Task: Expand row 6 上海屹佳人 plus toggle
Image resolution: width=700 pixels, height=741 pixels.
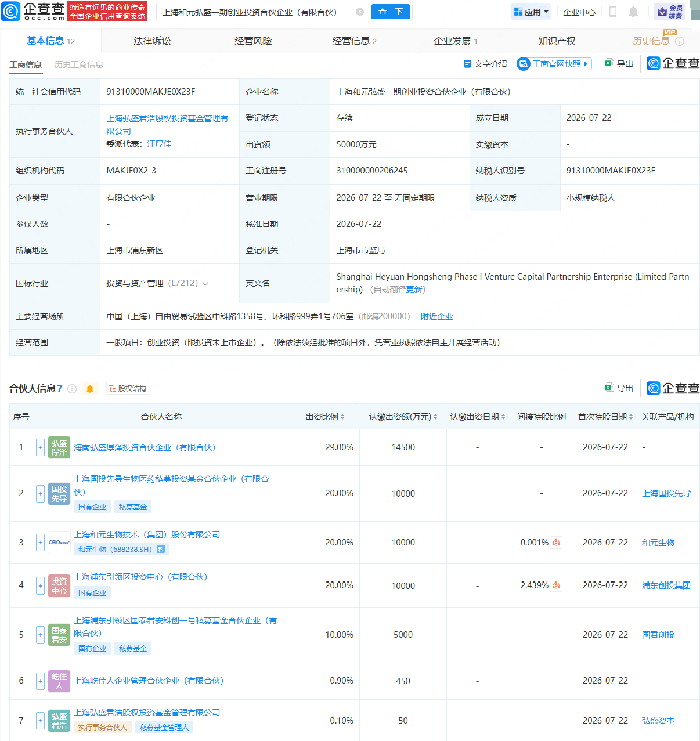Action: (x=40, y=681)
